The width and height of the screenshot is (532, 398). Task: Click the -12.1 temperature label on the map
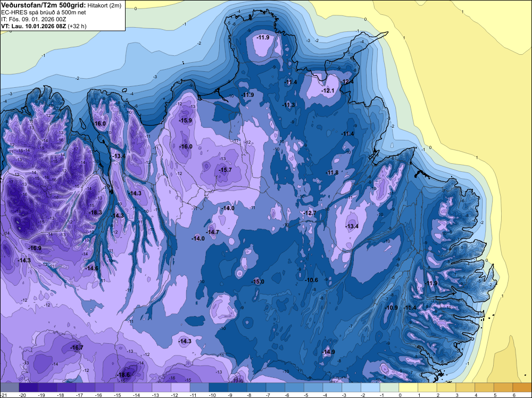pos(328,90)
